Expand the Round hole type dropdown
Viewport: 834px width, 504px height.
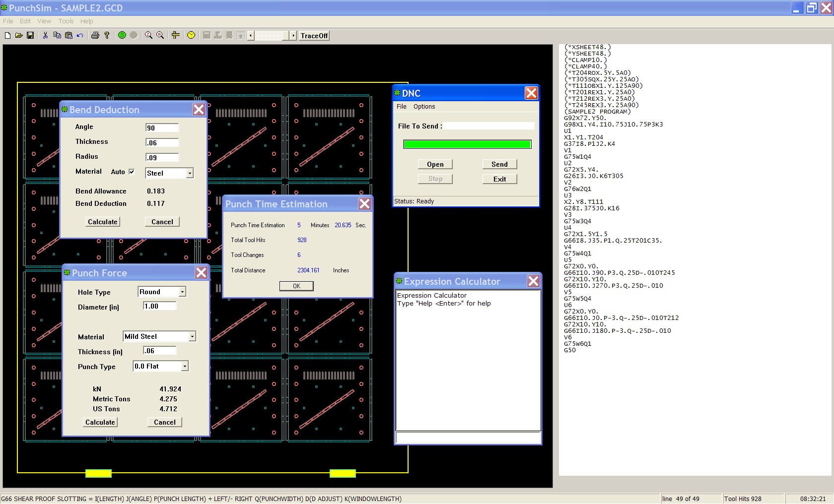point(182,292)
